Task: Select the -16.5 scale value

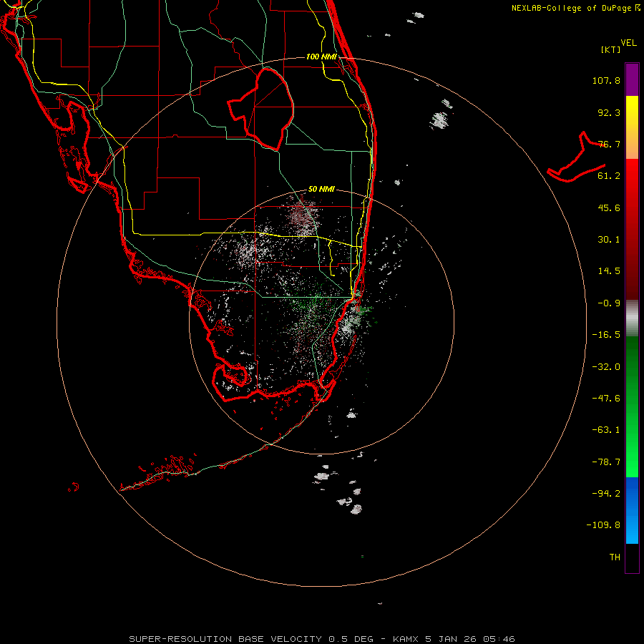Action: tap(606, 335)
